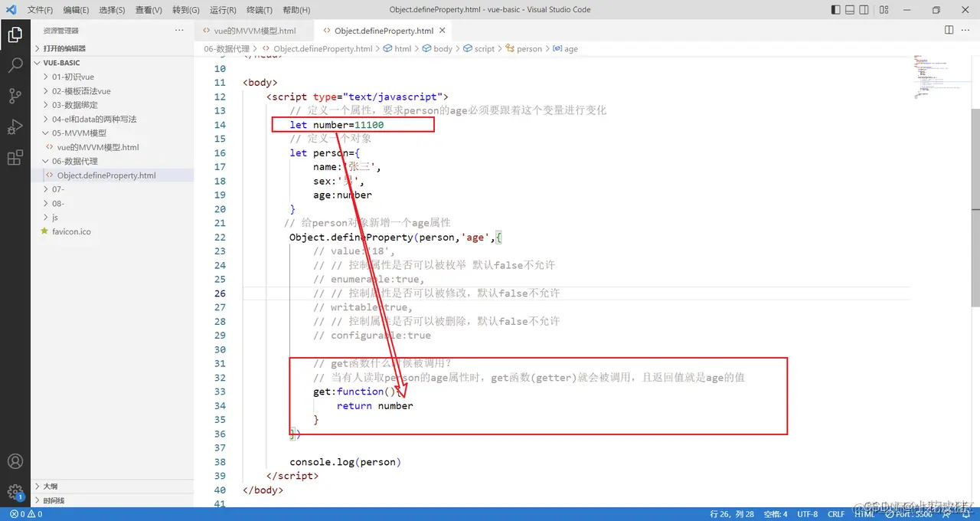Collapse the VUE-BASIC root folder
This screenshot has width=980, height=521.
(x=113, y=63)
